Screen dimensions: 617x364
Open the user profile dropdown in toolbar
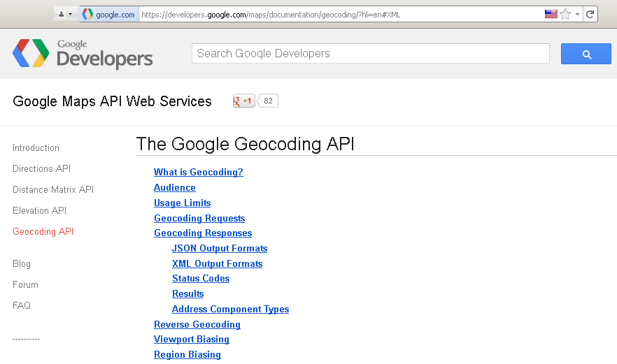click(x=65, y=15)
